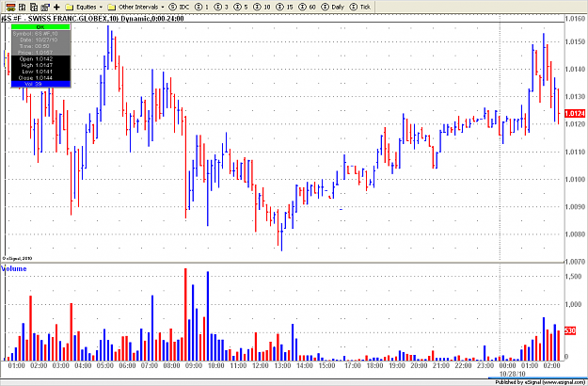Click the 1,000 volume axis label

pyautogui.click(x=573, y=304)
